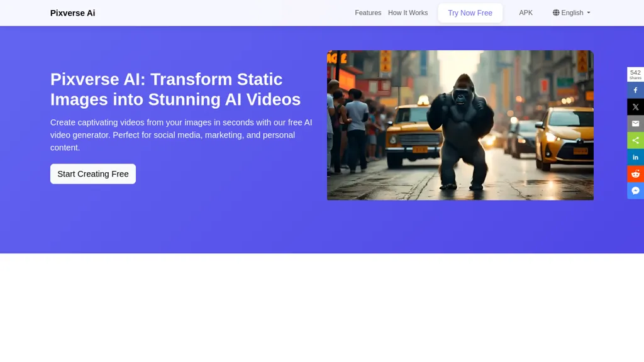Open the APK nav link

coord(526,13)
